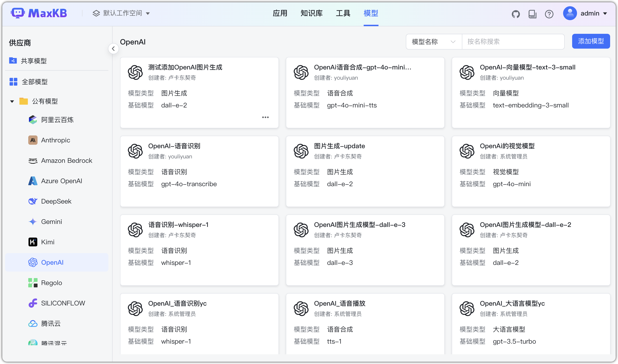Select the 模型 tab
This screenshot has width=618, height=364.
[x=371, y=13]
